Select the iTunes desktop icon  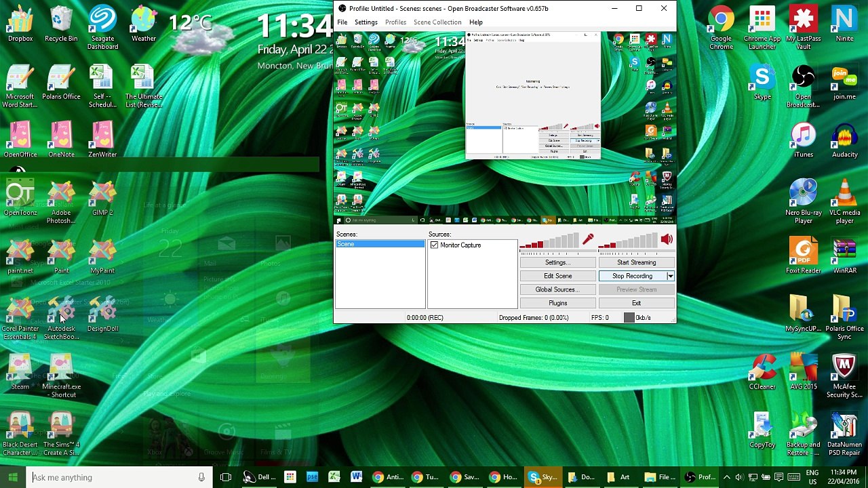tap(804, 140)
